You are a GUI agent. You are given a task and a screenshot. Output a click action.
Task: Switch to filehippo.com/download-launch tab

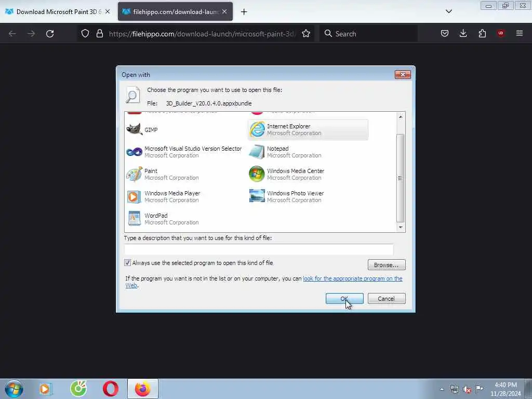point(175,11)
